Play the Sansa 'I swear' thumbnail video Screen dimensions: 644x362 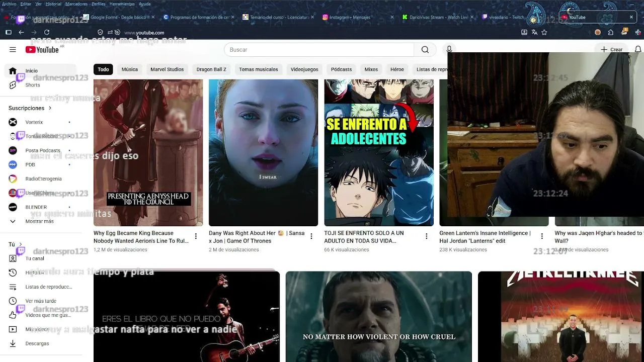[x=263, y=153]
